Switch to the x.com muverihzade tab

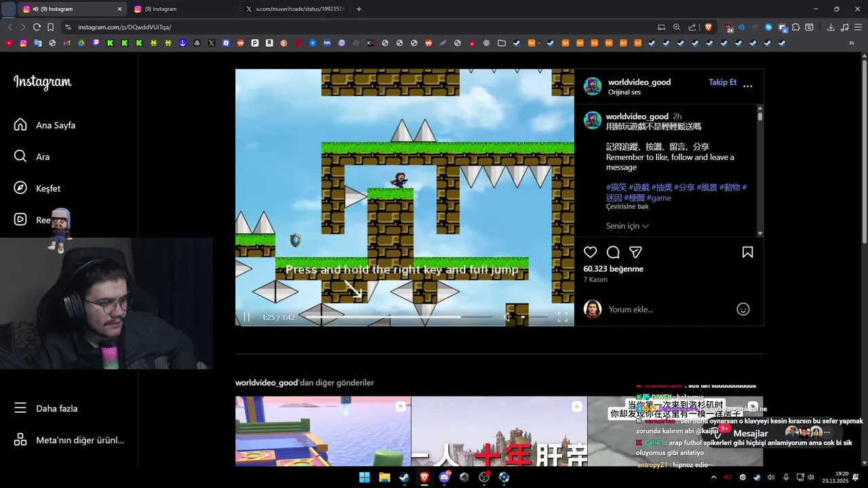(295, 9)
